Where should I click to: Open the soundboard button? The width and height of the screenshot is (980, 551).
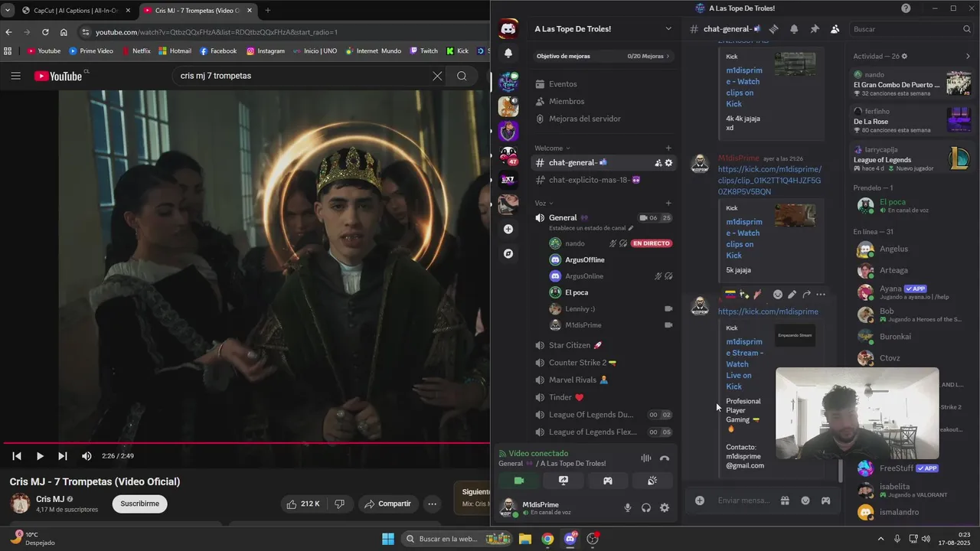[652, 481]
